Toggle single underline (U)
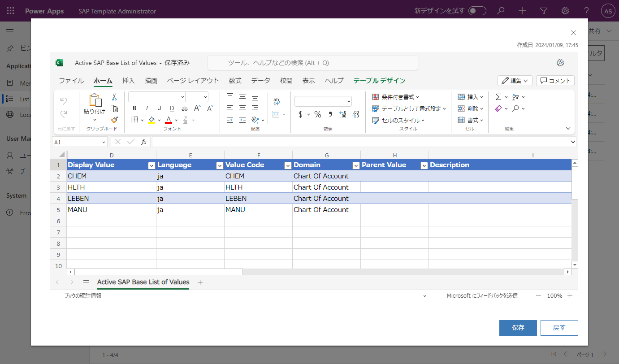This screenshot has width=619, height=364. coord(159,108)
